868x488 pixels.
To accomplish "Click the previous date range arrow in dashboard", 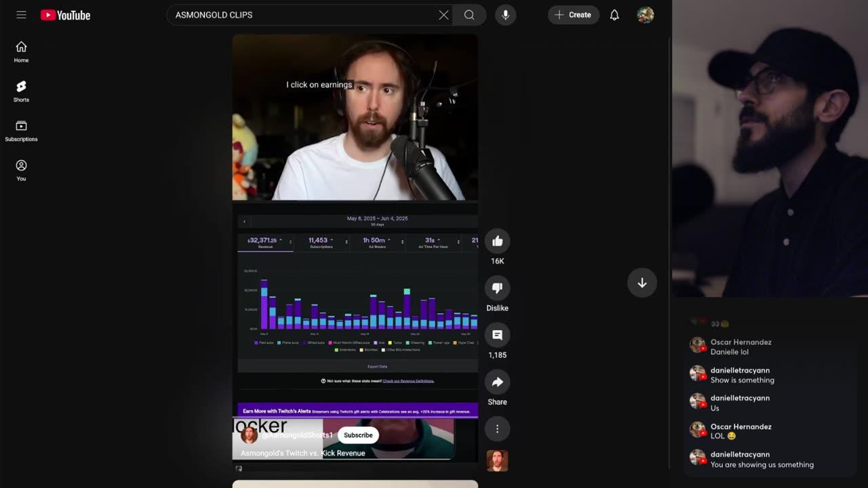I will (x=244, y=222).
